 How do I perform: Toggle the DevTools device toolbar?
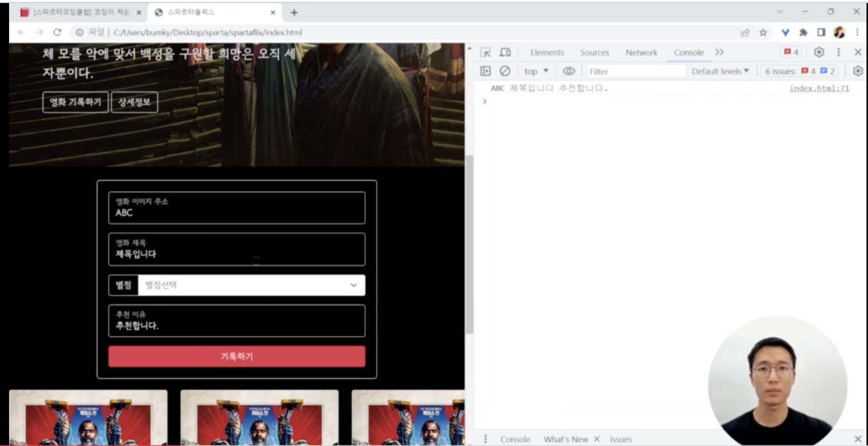[x=505, y=52]
